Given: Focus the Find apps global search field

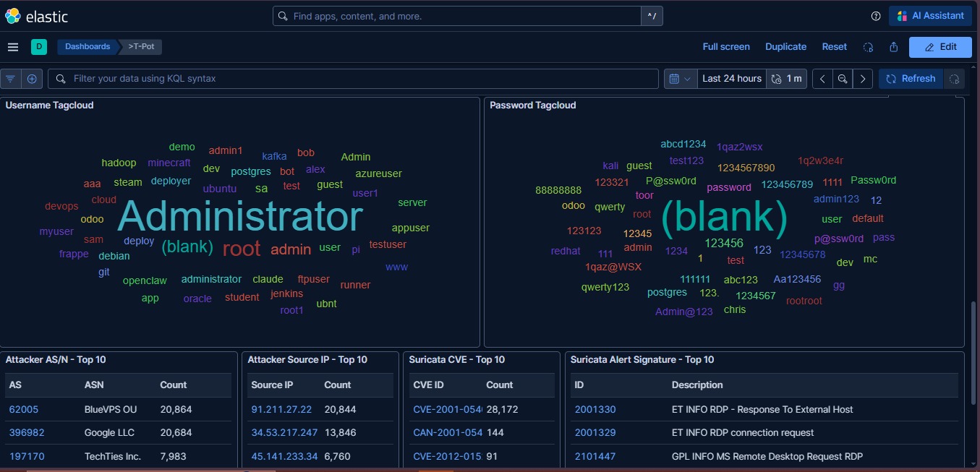Looking at the screenshot, I should [x=457, y=16].
